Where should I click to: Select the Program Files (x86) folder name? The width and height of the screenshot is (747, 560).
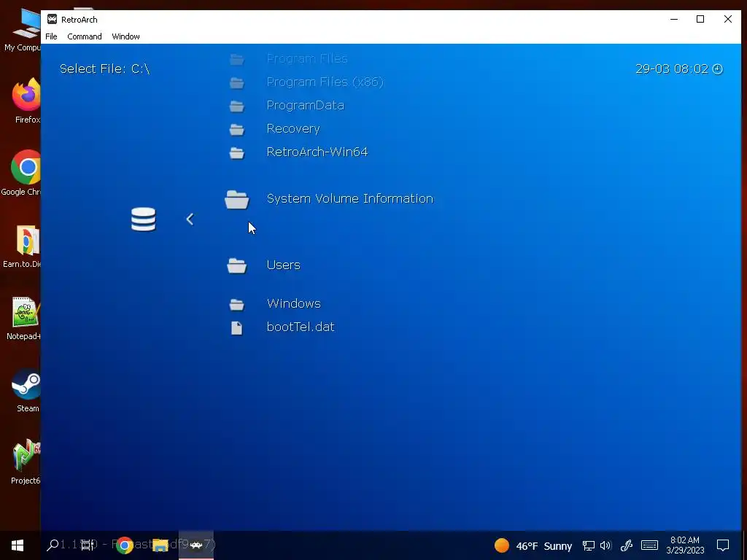tap(325, 82)
